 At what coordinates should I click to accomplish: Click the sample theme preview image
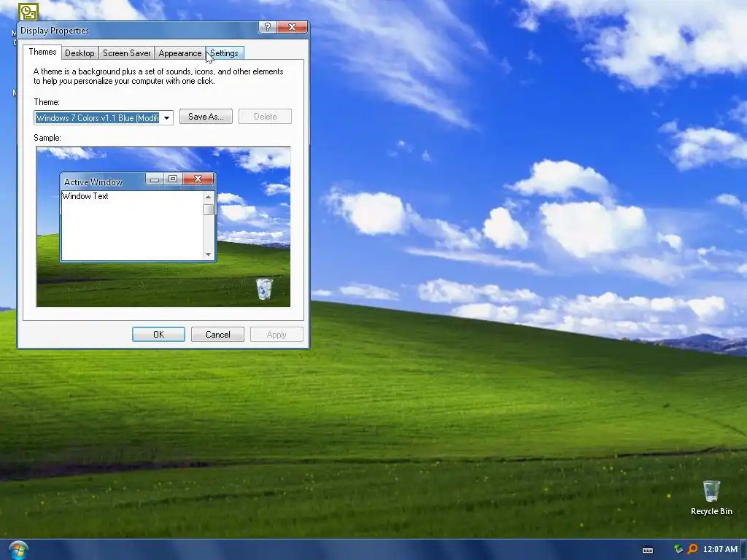click(163, 227)
